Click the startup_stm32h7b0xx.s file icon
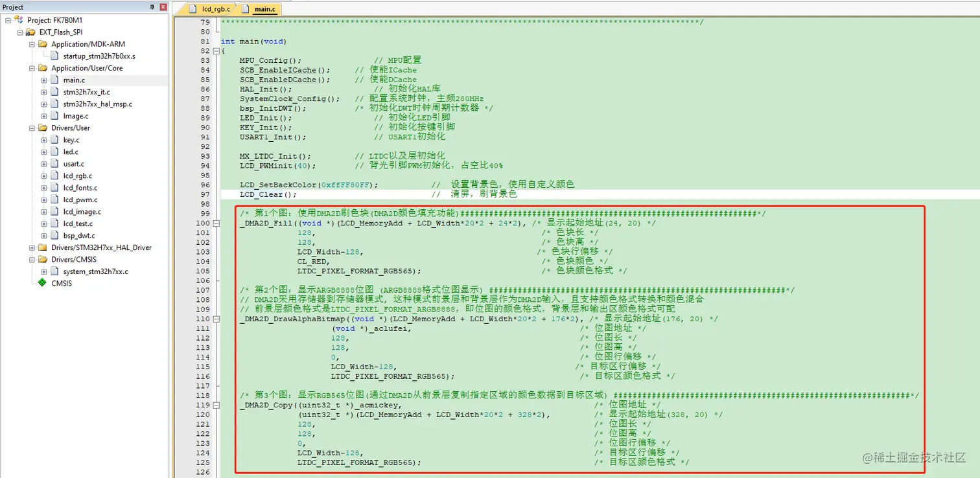 (x=54, y=56)
